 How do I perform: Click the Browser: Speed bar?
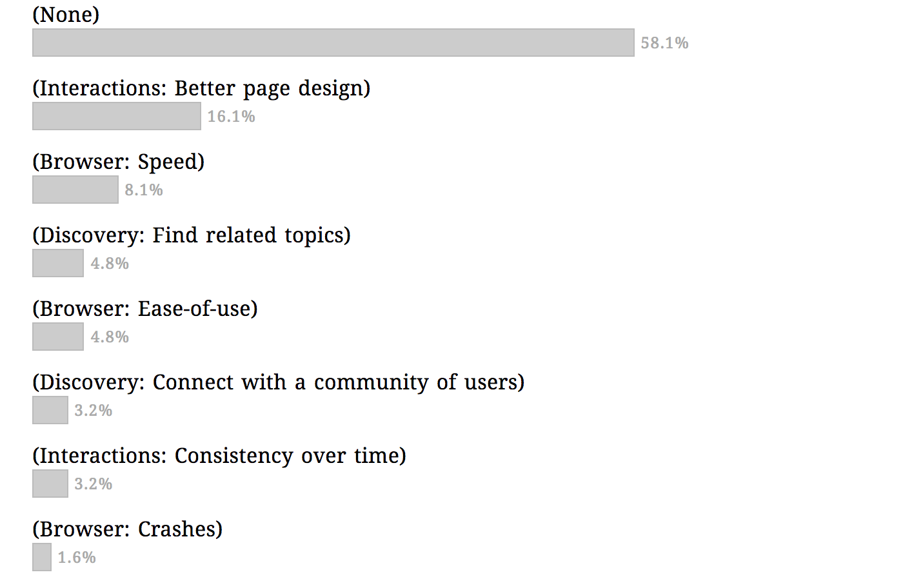[x=75, y=190]
